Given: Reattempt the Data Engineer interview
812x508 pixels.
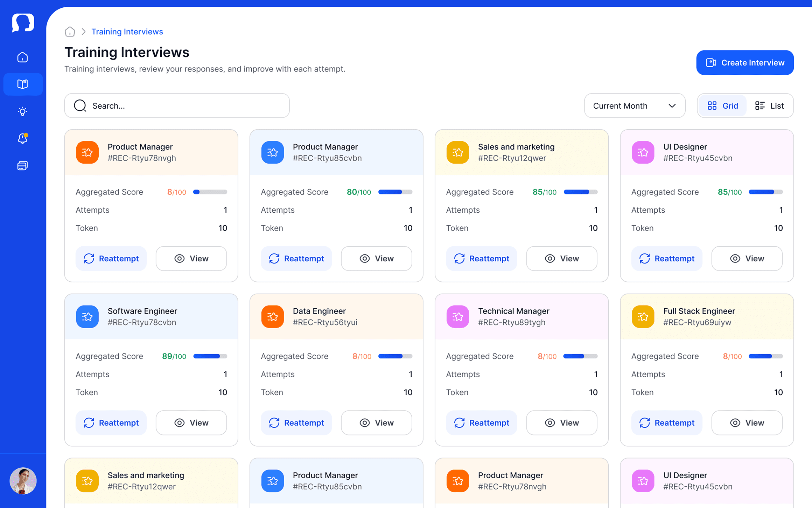Looking at the screenshot, I should tap(296, 423).
